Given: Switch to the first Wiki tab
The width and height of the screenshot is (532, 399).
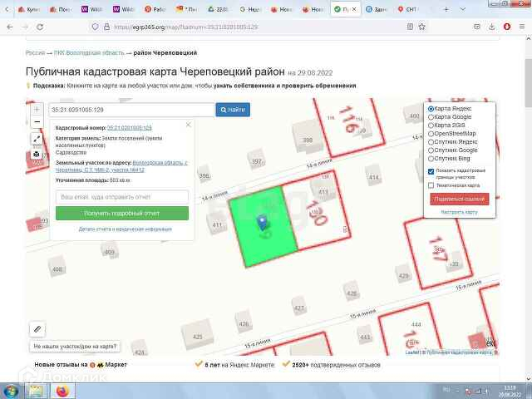Looking at the screenshot, I should pyautogui.click(x=92, y=9).
